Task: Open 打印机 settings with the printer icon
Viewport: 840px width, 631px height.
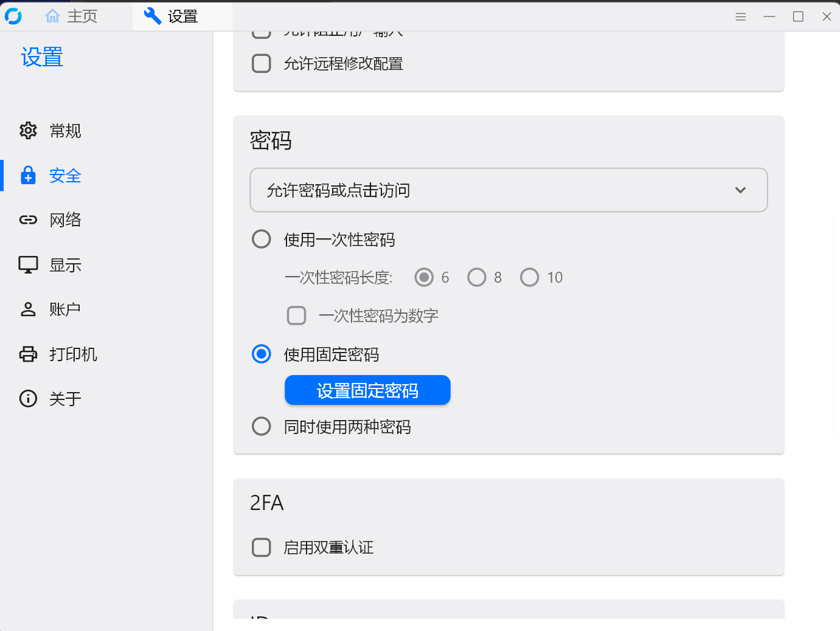Action: tap(28, 354)
